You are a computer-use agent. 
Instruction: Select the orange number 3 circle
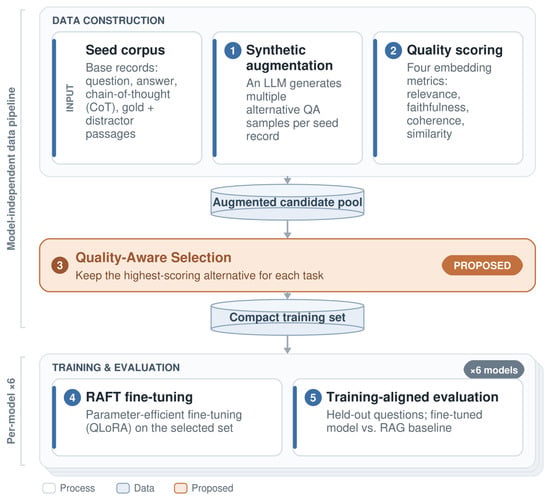[60, 265]
